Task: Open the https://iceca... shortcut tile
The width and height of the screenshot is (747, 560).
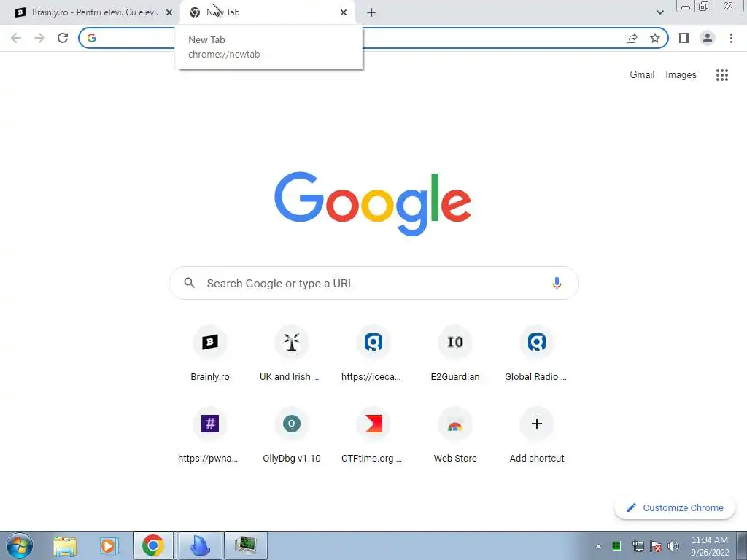Action: point(373,354)
